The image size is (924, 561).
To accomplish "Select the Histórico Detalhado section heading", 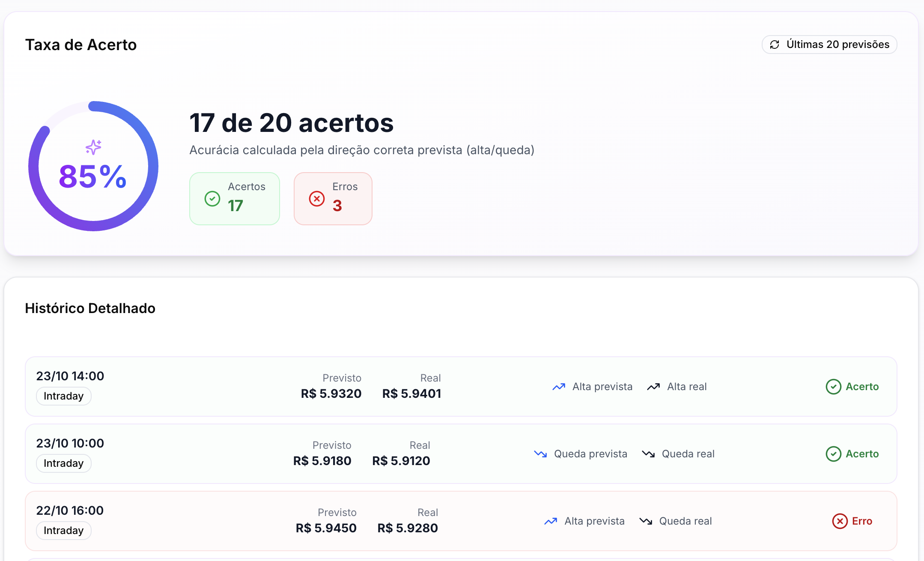I will tap(90, 308).
